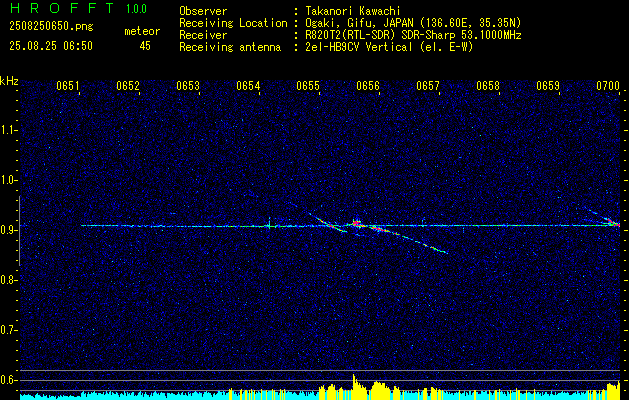629x400 pixels.
Task: Select the filename 2508250650.png
Action: click(51, 27)
